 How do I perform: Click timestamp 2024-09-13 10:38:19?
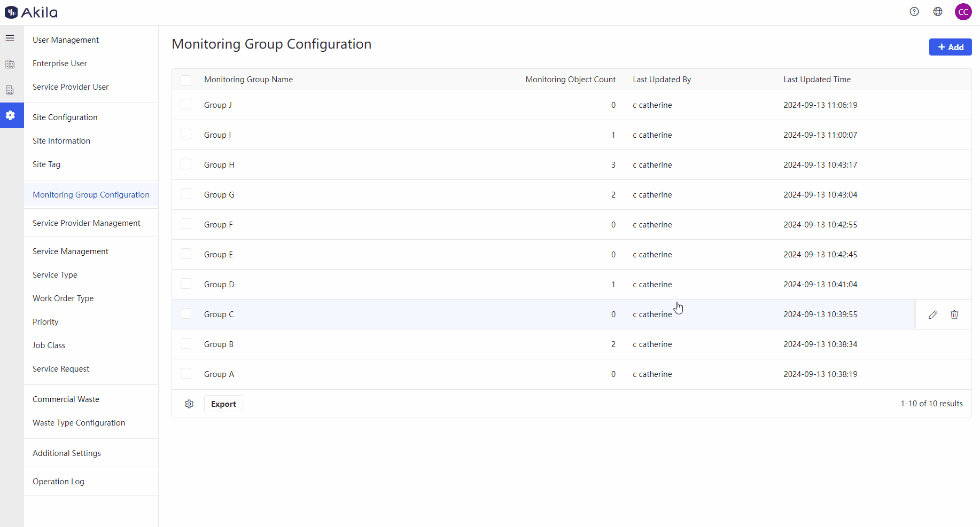tap(820, 374)
